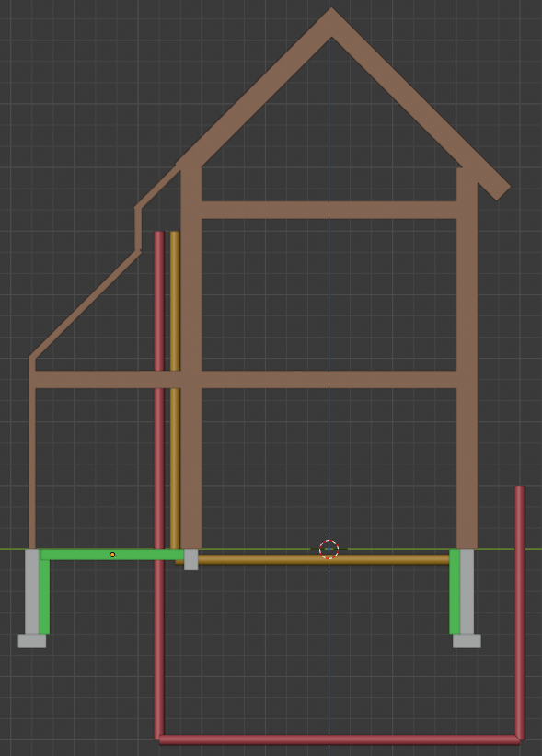Select the grey footing block at bottom right
This screenshot has width=542, height=756.
pyautogui.click(x=467, y=641)
